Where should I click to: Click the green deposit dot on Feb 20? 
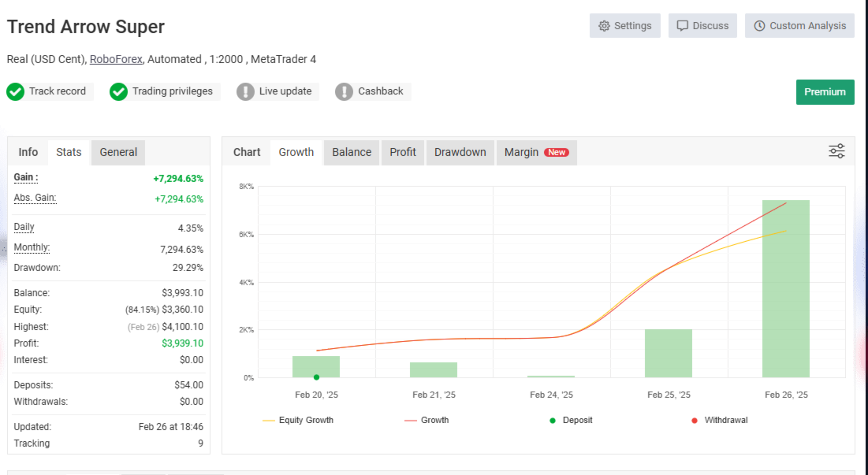click(x=317, y=377)
